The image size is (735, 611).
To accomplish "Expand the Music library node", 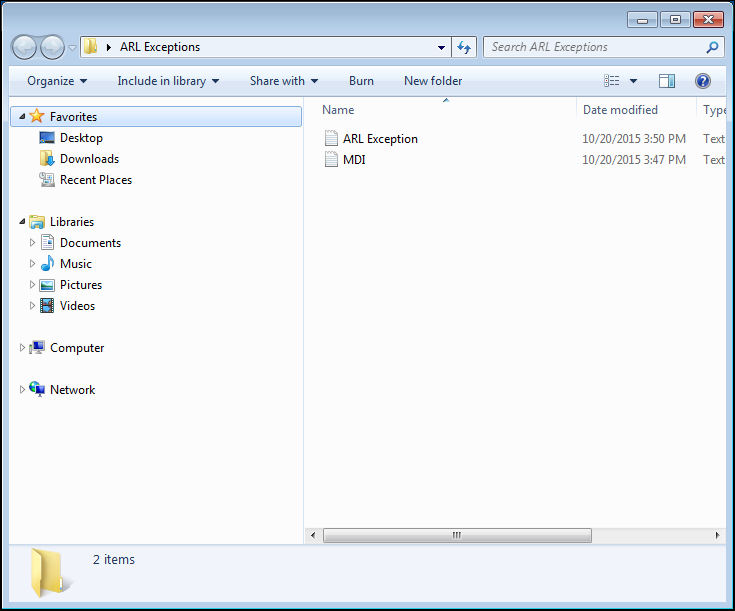I will point(32,264).
